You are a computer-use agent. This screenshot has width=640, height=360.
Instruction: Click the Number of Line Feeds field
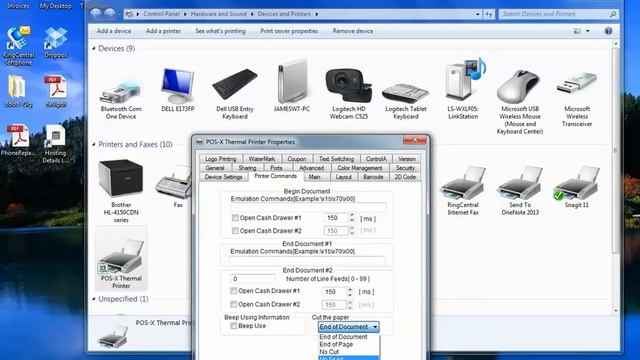pyautogui.click(x=253, y=279)
